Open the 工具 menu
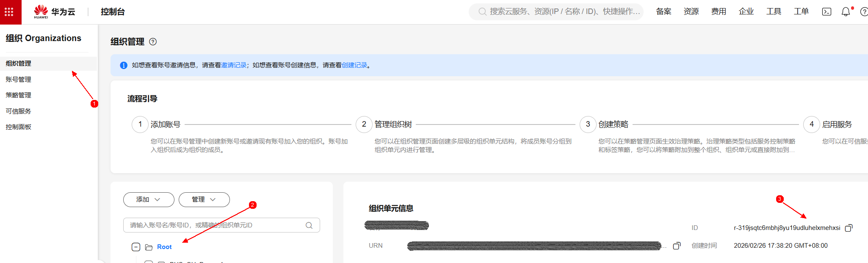This screenshot has width=868, height=263. (x=774, y=12)
